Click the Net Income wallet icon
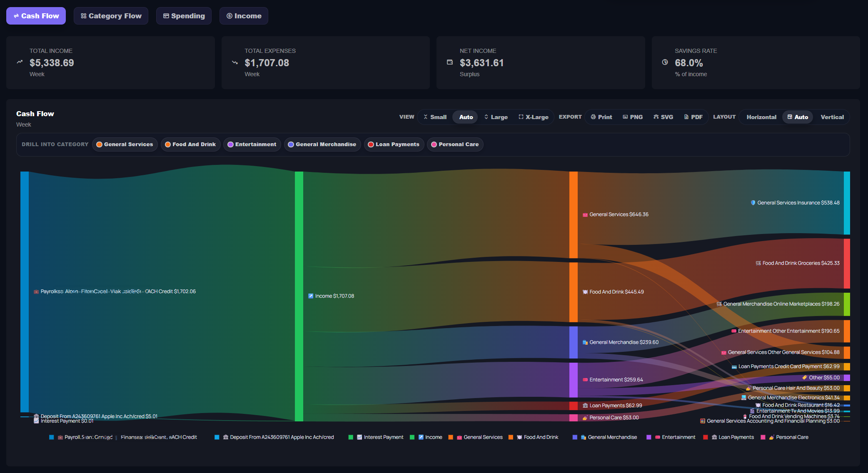Image resolution: width=868 pixels, height=473 pixels. 450,62
